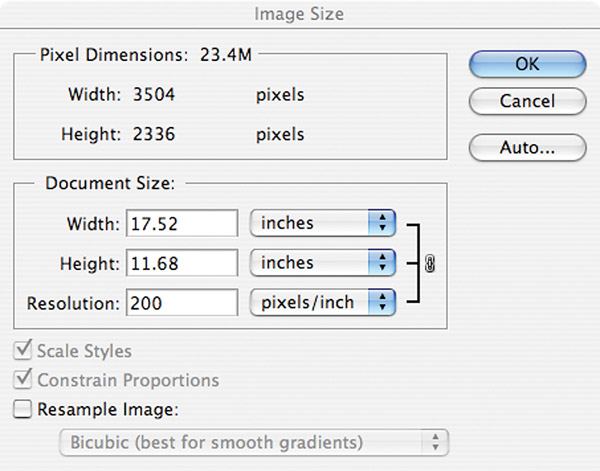Screen dimensions: 600x471
Task: Click the Bicubic resample method arrows
Action: pyautogui.click(x=435, y=442)
